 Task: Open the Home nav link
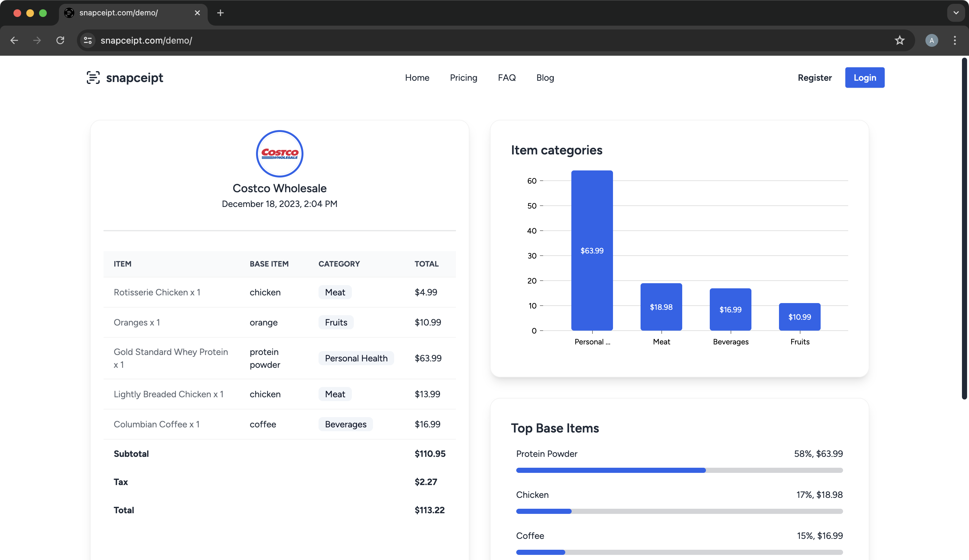(x=417, y=78)
